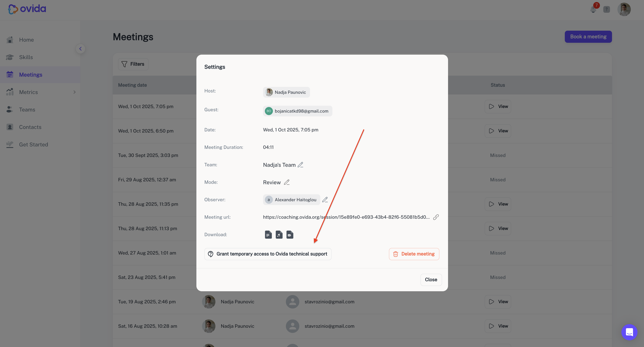Image resolution: width=644 pixels, height=347 pixels.
Task: Close the Settings dialog
Action: [431, 280]
